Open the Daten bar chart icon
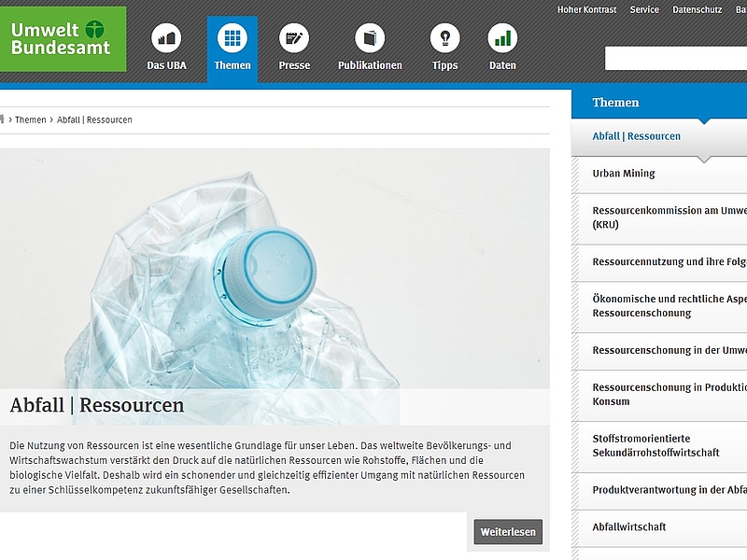The width and height of the screenshot is (747, 560). 502,38
